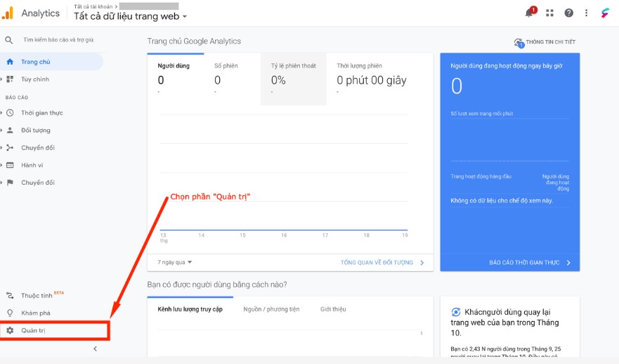Open the notifications bell icon
This screenshot has width=619, height=364.
tap(530, 13)
